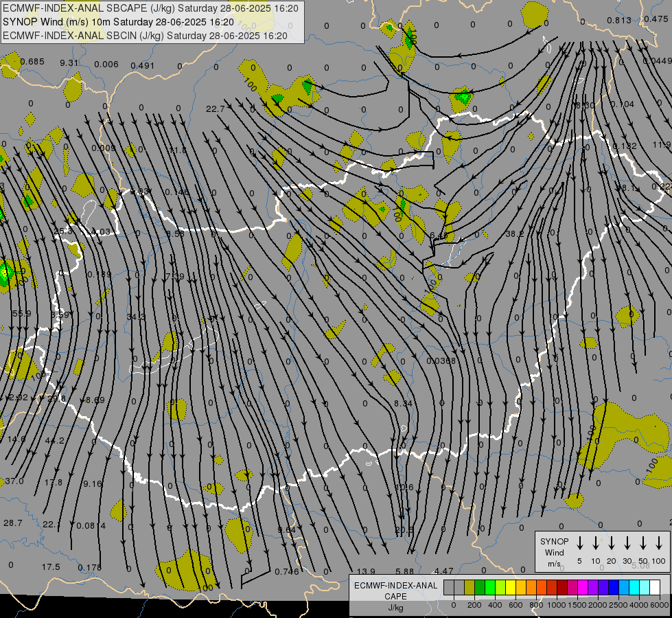Click the 9.31 value on the map
The width and height of the screenshot is (672, 618).
point(69,62)
